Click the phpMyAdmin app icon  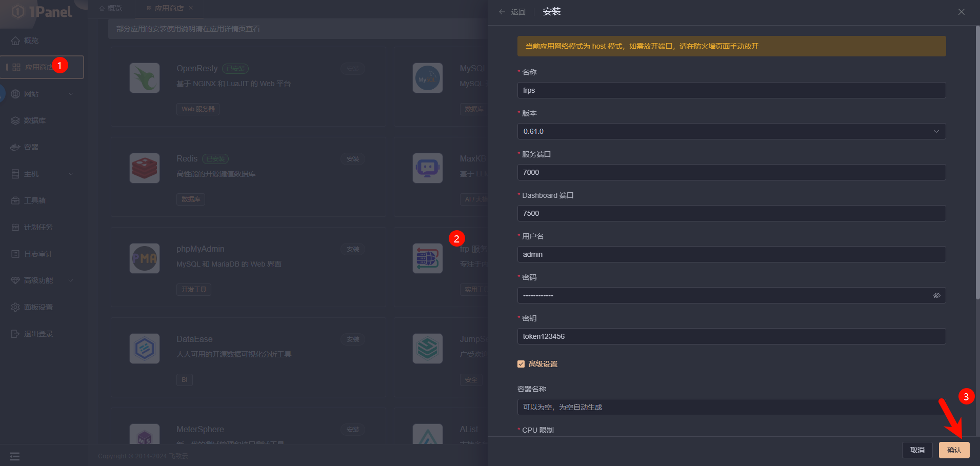pyautogui.click(x=145, y=258)
